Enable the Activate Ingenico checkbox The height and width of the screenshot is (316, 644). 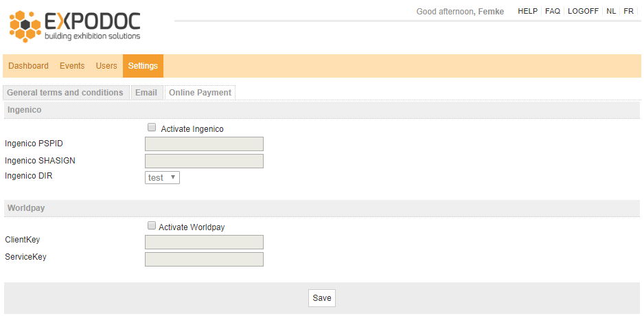(x=152, y=127)
